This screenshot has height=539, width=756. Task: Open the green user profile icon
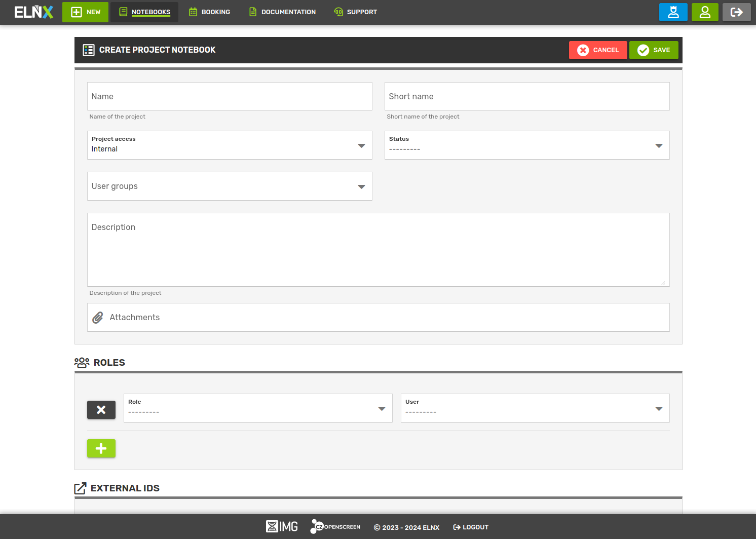click(x=705, y=12)
